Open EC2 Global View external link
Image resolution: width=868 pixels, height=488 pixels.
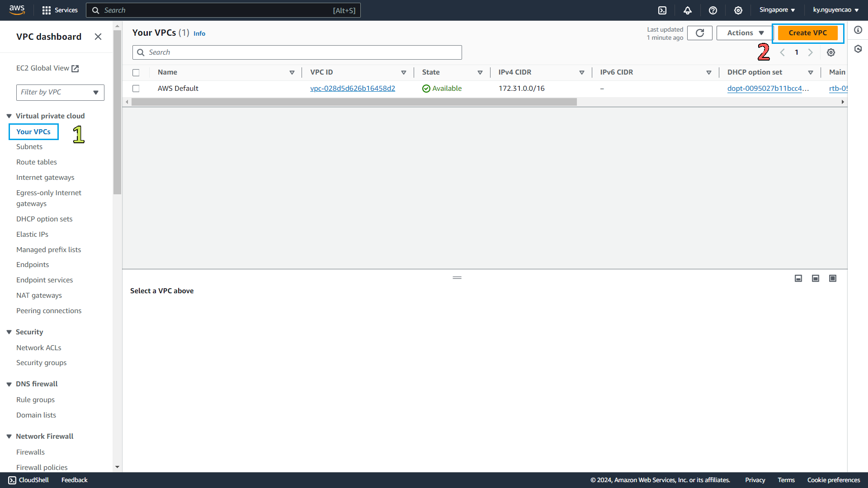click(x=47, y=68)
